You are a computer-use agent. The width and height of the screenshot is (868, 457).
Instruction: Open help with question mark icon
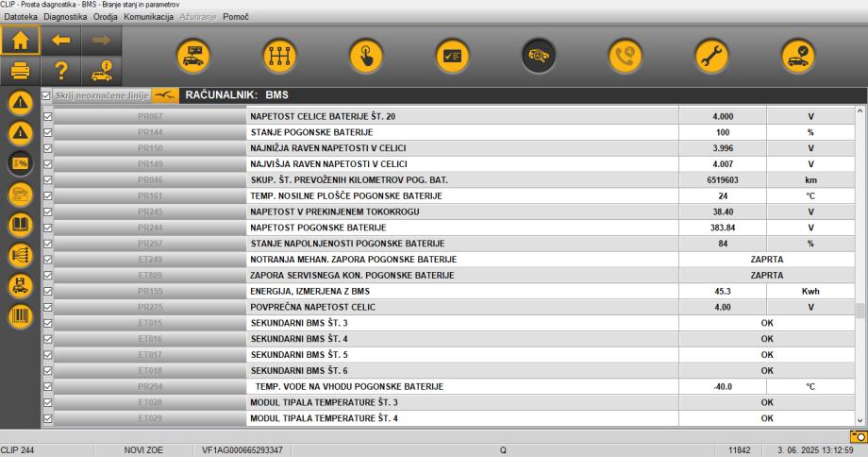61,71
